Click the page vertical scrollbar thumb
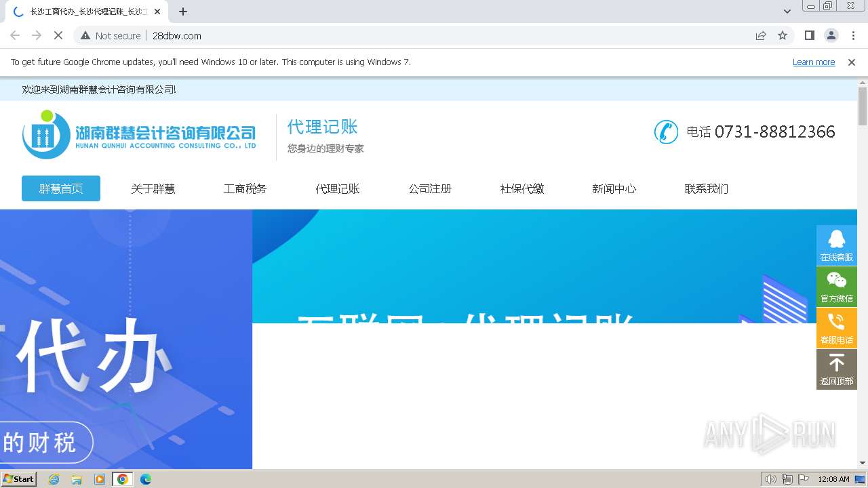This screenshot has width=868, height=488. click(863, 106)
